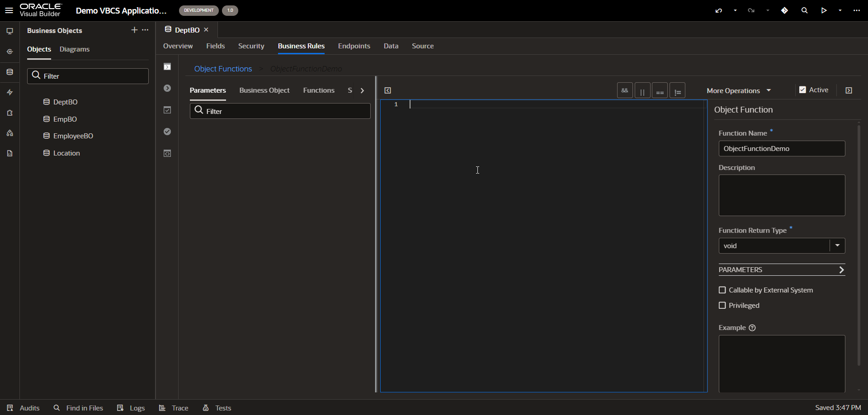This screenshot has height=415, width=868.
Task: Select Object Functions code-window icon
Action: tap(167, 153)
